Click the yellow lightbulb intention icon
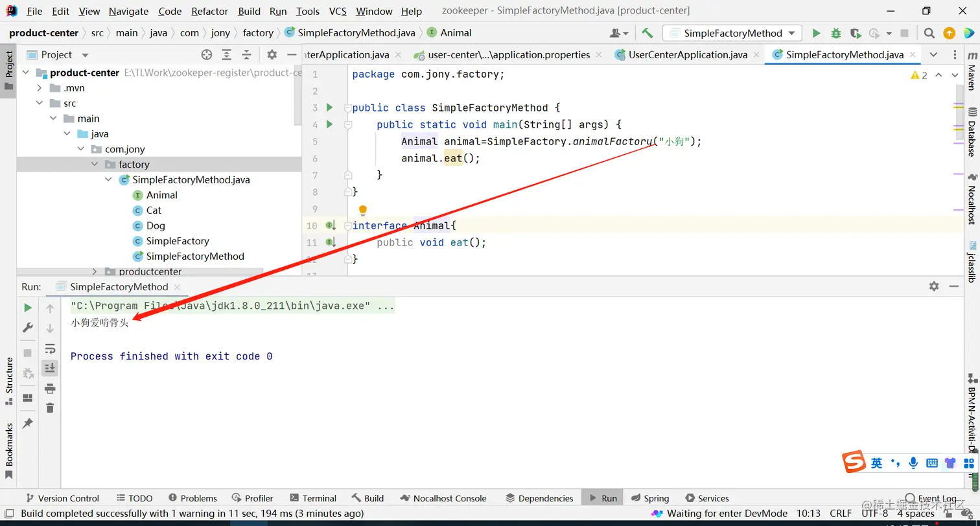 click(x=363, y=210)
